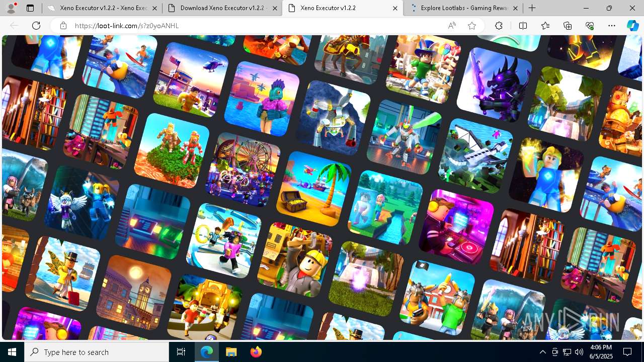This screenshot has width=644, height=362.
Task: Click the purple dragon knight thumbnail
Action: coord(494,85)
